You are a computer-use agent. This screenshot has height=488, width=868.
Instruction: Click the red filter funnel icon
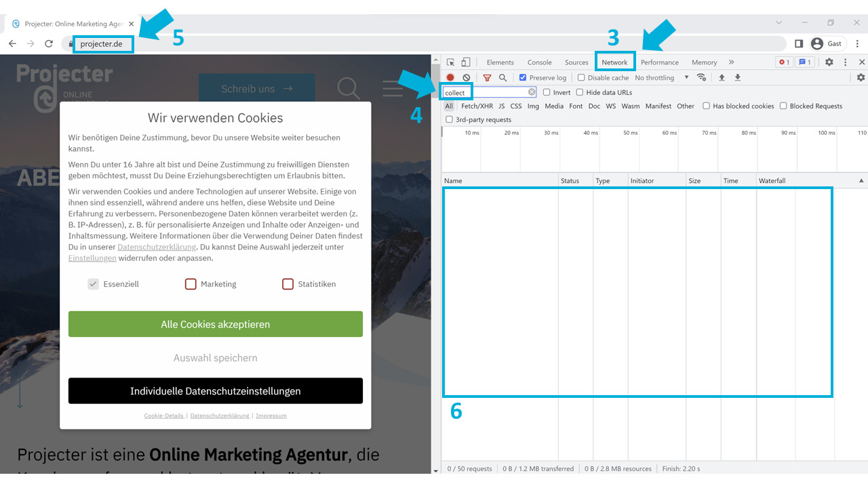[x=487, y=78]
